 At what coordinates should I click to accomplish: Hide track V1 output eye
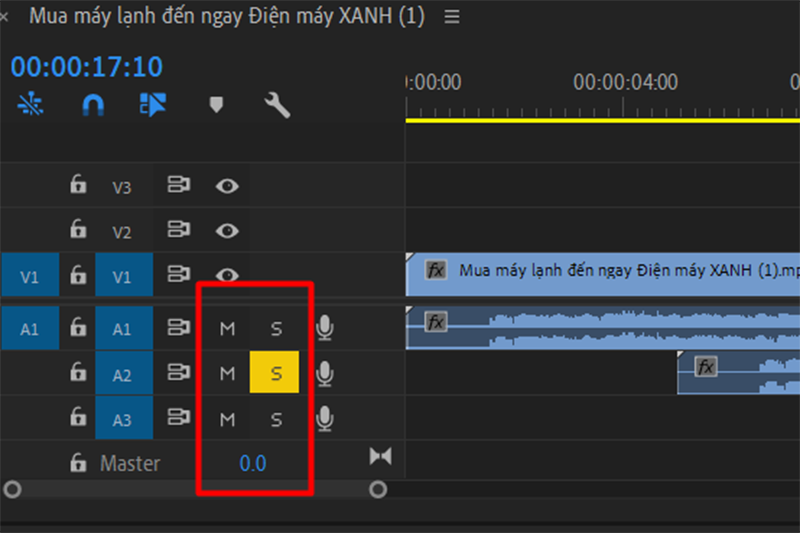coord(227,275)
